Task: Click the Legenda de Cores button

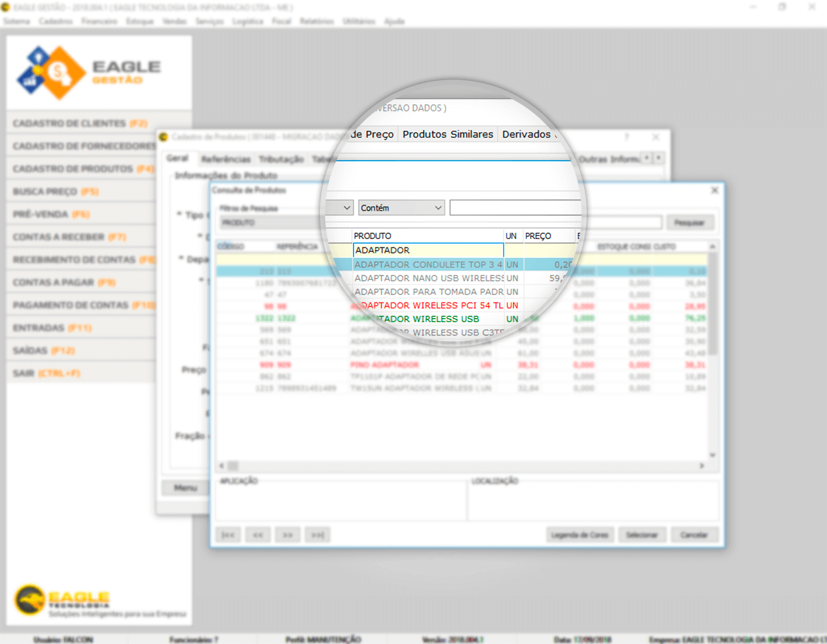Action: pyautogui.click(x=580, y=535)
